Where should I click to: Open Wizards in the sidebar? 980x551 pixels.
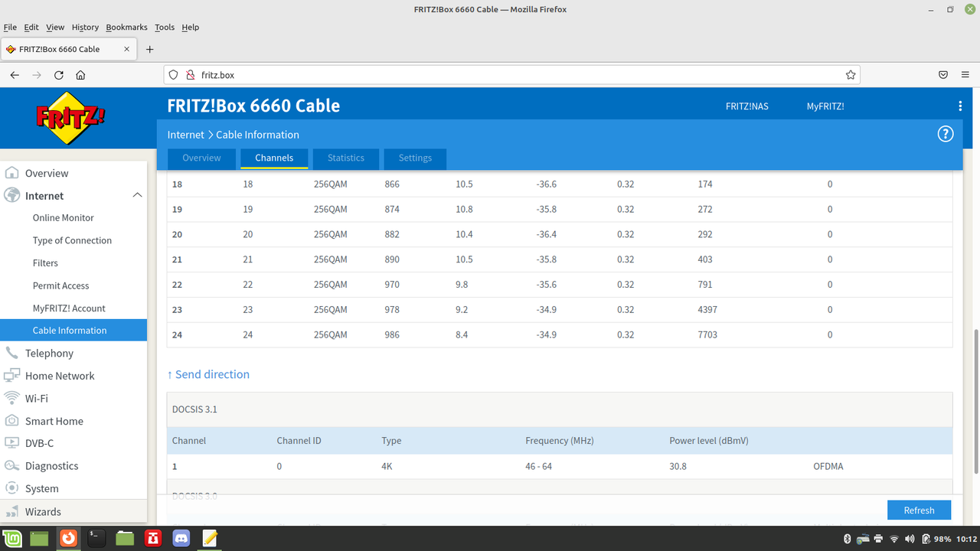tap(73, 511)
